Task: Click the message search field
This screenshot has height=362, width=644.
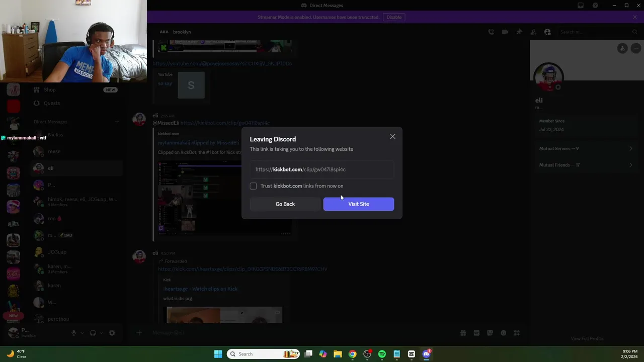Action: [599, 32]
